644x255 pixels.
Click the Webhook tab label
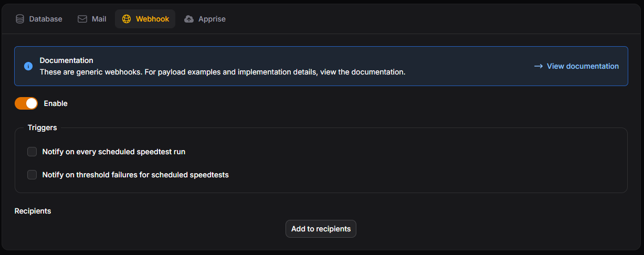[x=152, y=19]
